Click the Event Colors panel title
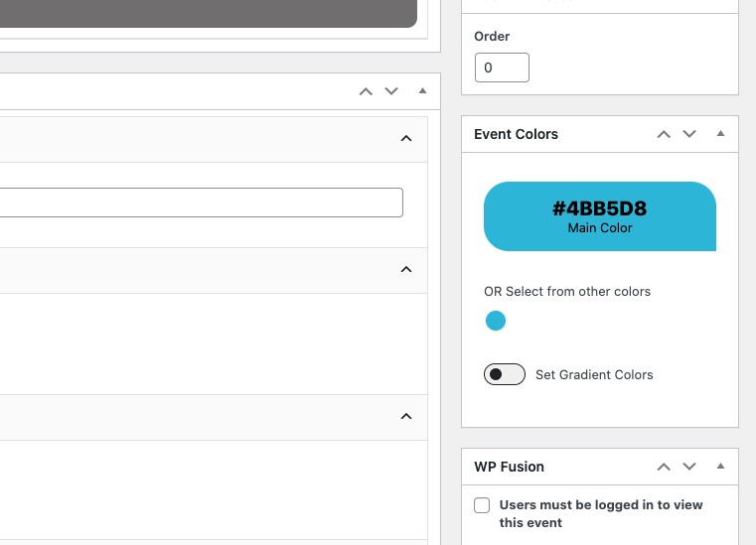Viewport: 756px width, 545px height. [x=516, y=134]
